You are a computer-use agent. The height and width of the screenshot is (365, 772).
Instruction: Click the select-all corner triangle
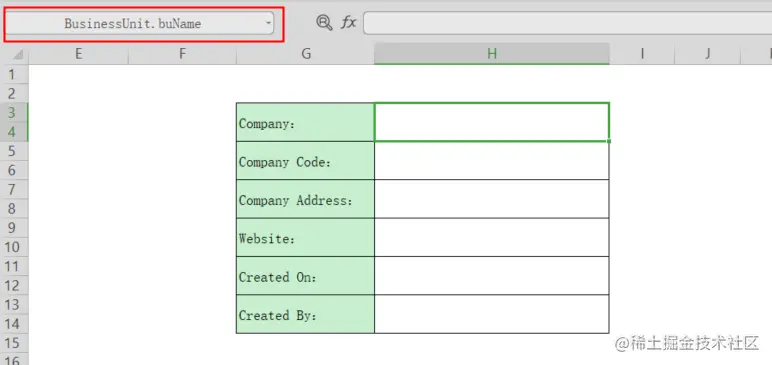pos(18,55)
